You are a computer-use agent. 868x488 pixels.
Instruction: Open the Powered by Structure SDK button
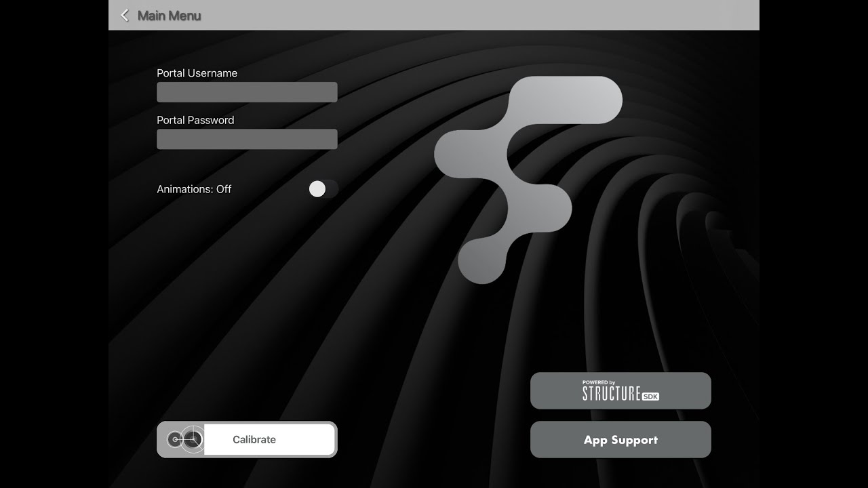coord(620,390)
